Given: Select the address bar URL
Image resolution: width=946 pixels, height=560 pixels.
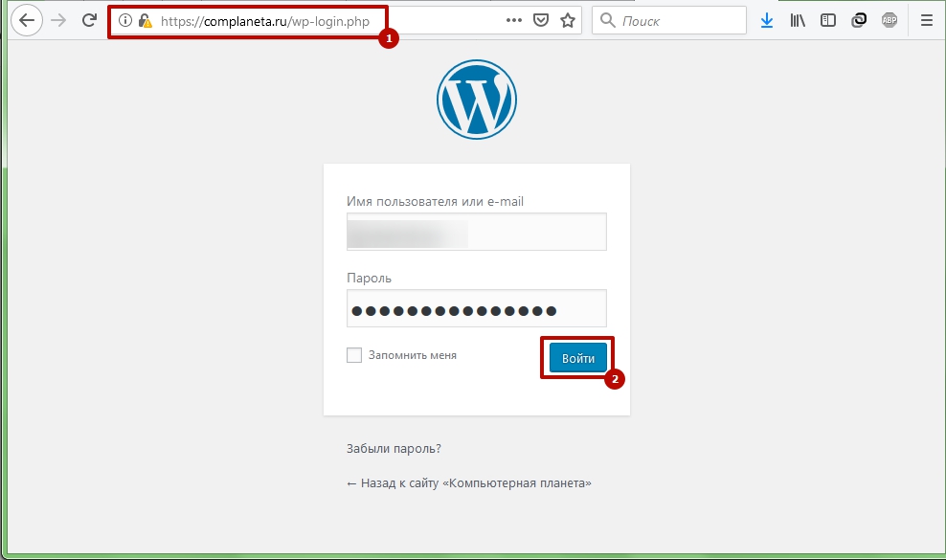Looking at the screenshot, I should pyautogui.click(x=265, y=21).
